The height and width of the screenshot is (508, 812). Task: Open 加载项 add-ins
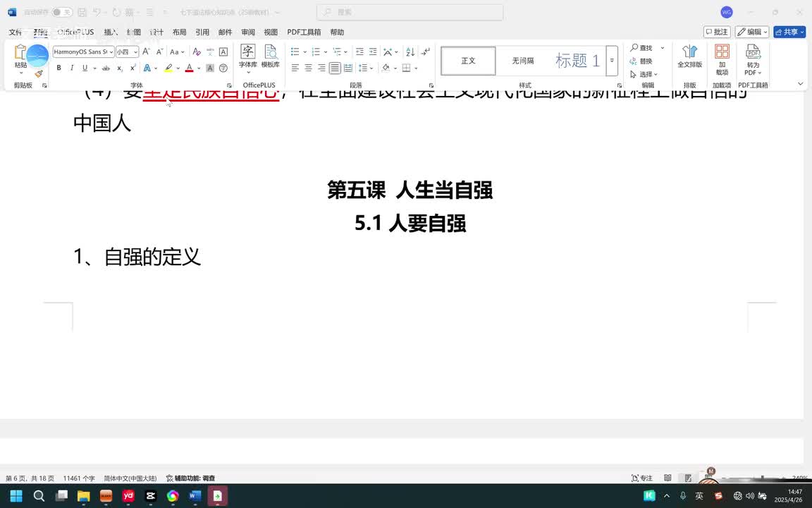(722, 59)
